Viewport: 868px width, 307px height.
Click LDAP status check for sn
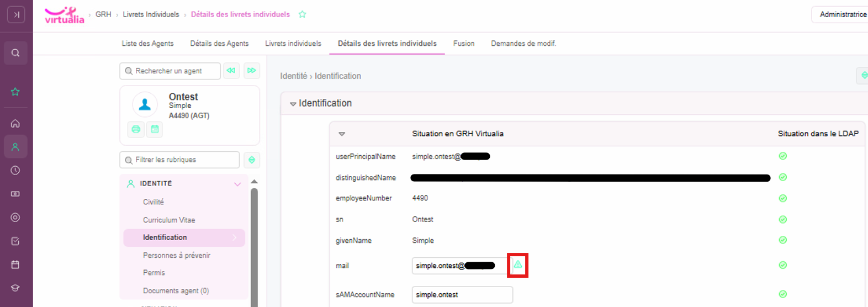[x=782, y=219]
